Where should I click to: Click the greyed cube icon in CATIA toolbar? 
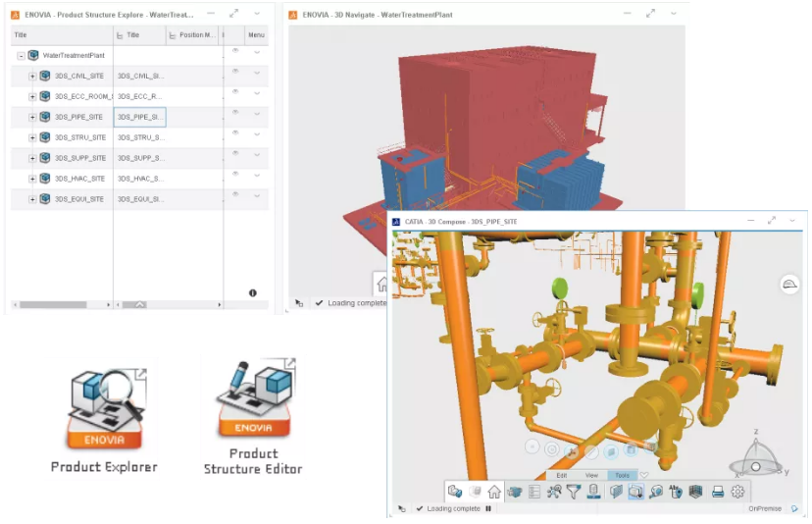coord(475,492)
